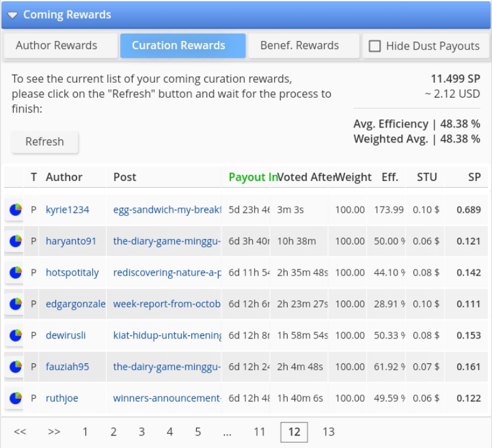Jump to page 3

coord(142,432)
